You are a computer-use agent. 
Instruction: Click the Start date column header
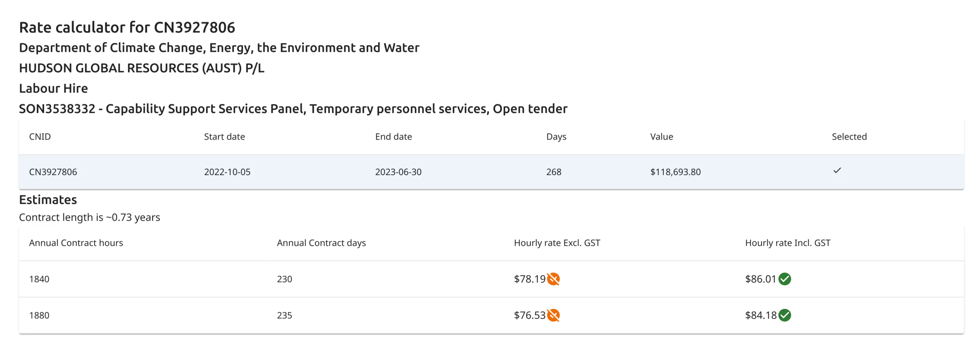(x=224, y=137)
